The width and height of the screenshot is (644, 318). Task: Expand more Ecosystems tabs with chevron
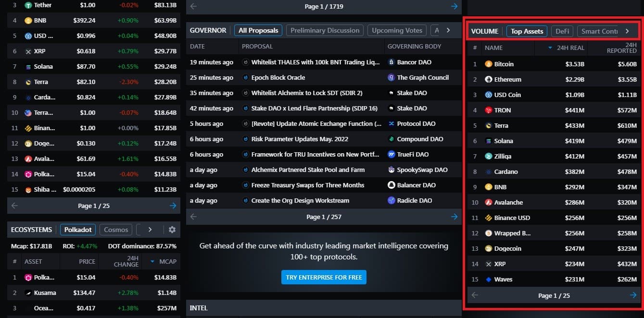[x=150, y=230]
